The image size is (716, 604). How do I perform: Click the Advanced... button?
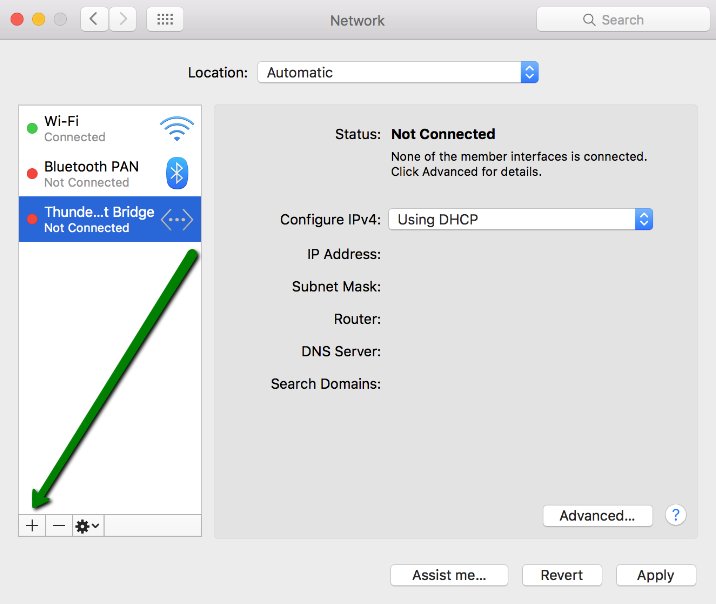tap(597, 516)
